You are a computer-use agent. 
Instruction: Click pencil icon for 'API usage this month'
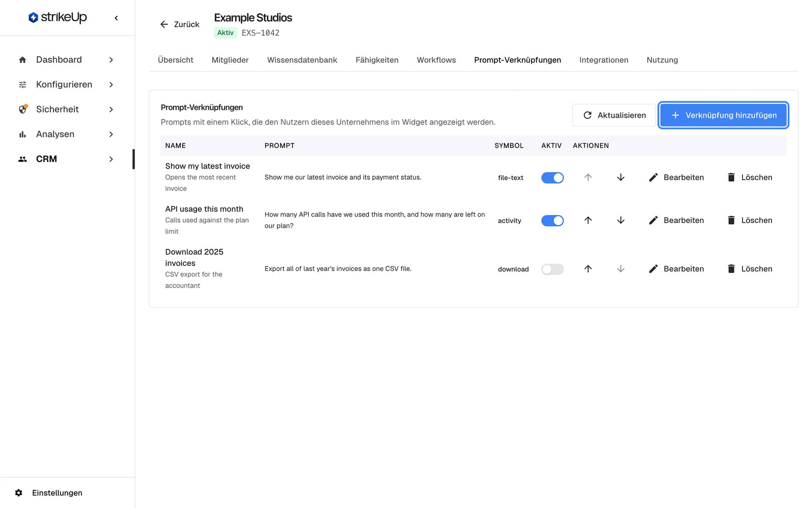(653, 220)
